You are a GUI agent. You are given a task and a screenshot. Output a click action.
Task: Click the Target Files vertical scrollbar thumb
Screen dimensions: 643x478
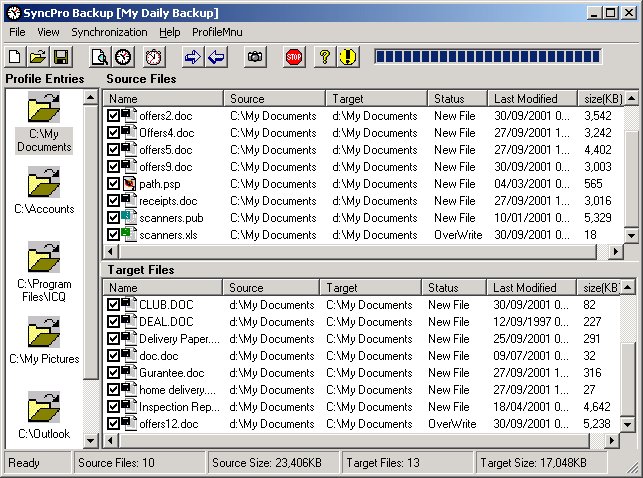[x=627, y=379]
